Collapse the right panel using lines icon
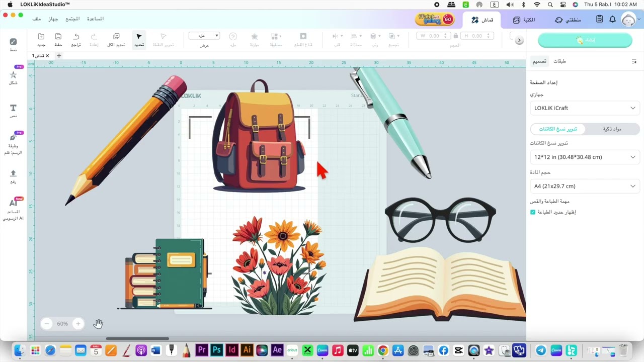 (634, 61)
